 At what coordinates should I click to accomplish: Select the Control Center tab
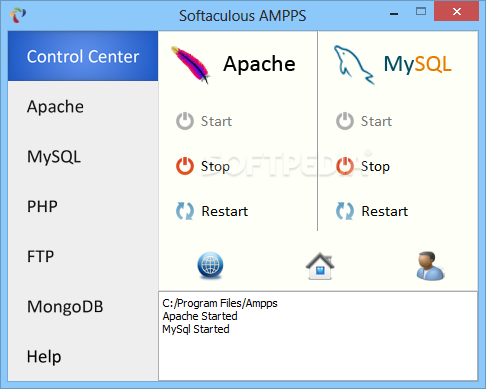(83, 56)
